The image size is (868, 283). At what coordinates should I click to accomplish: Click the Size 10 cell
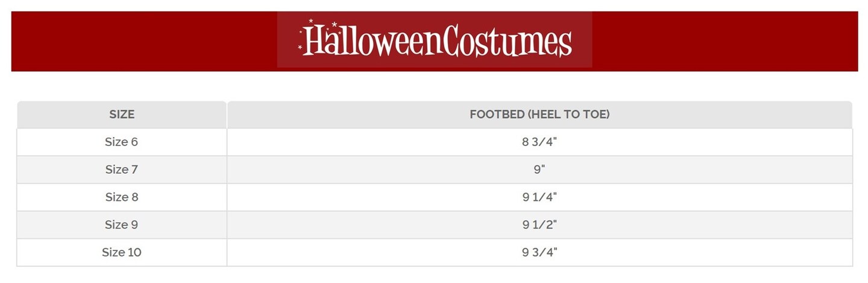pos(122,252)
